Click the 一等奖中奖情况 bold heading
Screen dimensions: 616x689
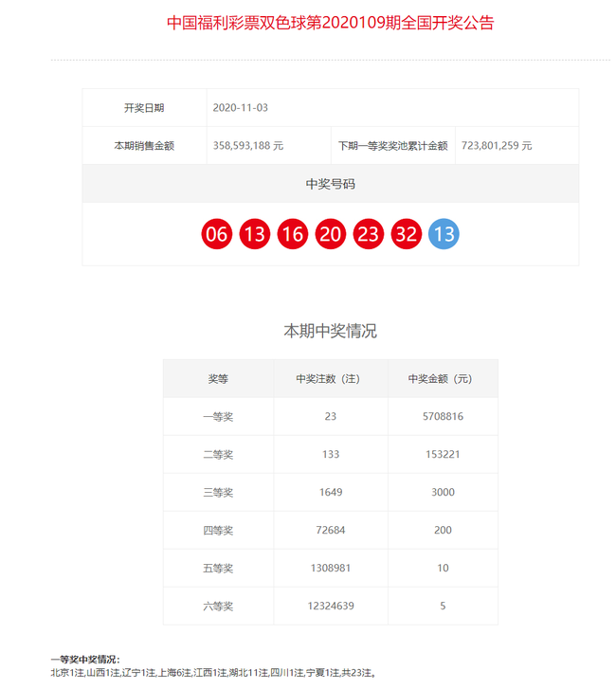tap(85, 660)
